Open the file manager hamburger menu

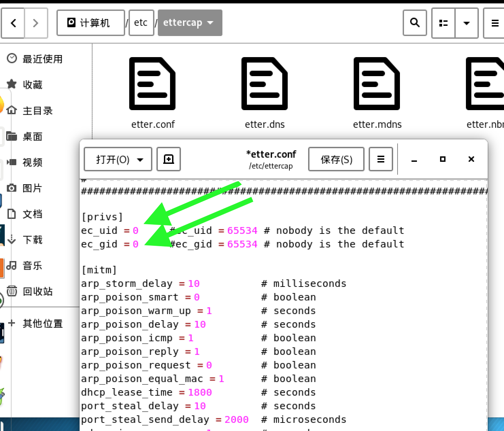tap(494, 23)
